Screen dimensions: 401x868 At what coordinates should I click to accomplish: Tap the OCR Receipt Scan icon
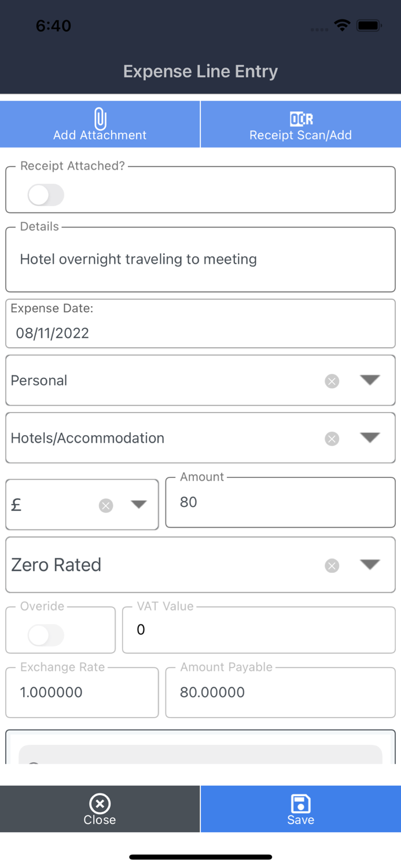(301, 119)
